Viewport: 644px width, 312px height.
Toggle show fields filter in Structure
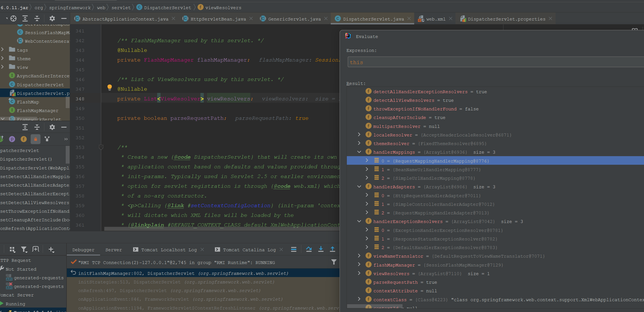(x=24, y=139)
